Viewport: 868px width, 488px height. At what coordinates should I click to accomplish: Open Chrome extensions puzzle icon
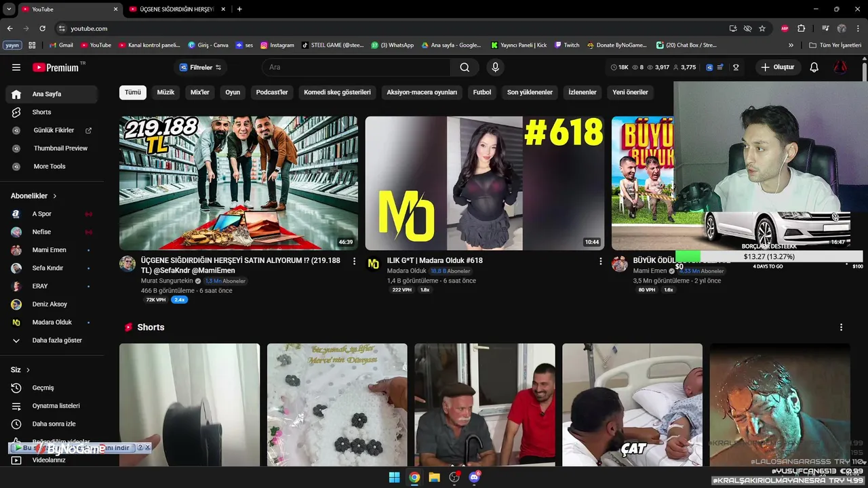pyautogui.click(x=801, y=28)
